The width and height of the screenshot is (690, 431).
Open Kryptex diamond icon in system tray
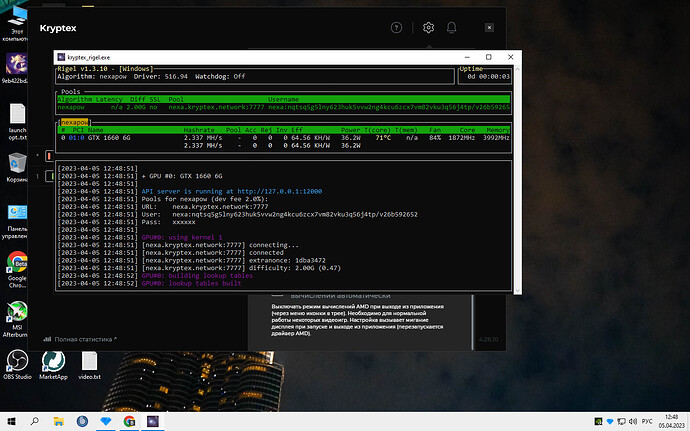(x=609, y=421)
